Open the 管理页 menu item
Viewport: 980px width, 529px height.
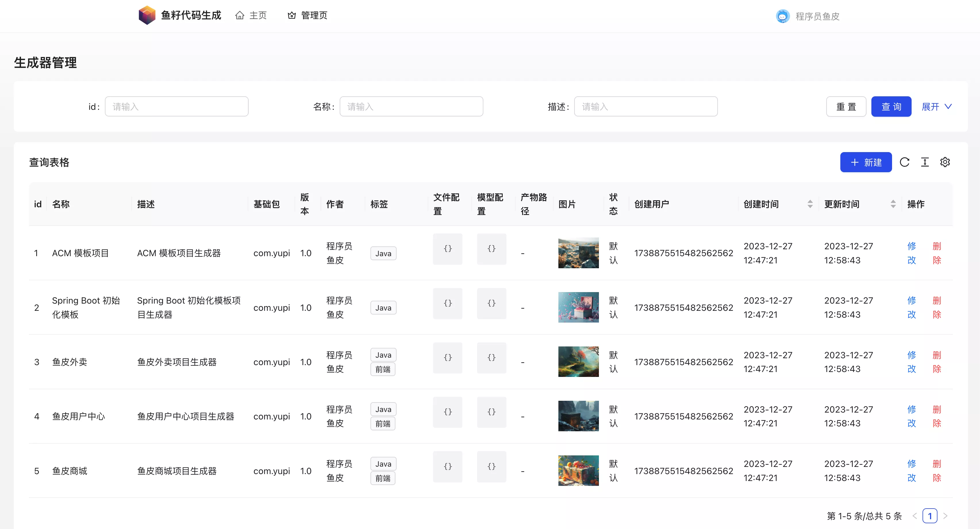click(308, 15)
